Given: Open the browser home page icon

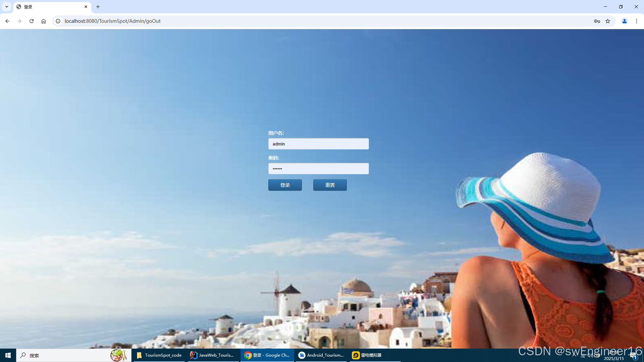Looking at the screenshot, I should click(44, 21).
